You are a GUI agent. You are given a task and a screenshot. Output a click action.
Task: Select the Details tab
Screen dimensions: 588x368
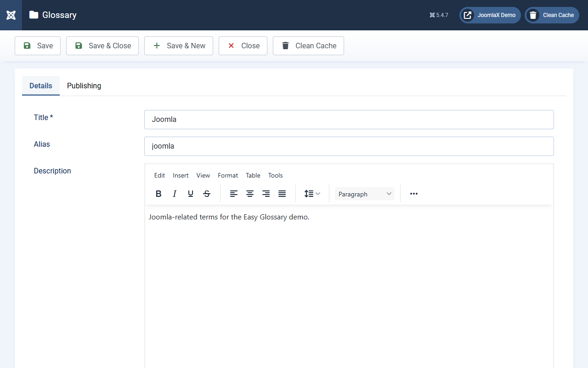41,86
